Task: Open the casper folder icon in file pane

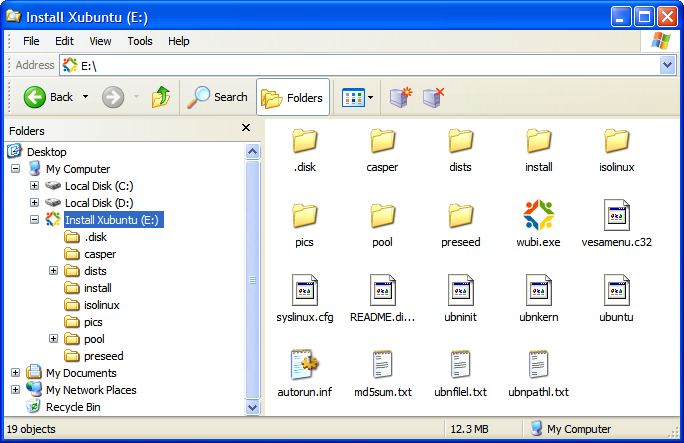Action: 383,141
